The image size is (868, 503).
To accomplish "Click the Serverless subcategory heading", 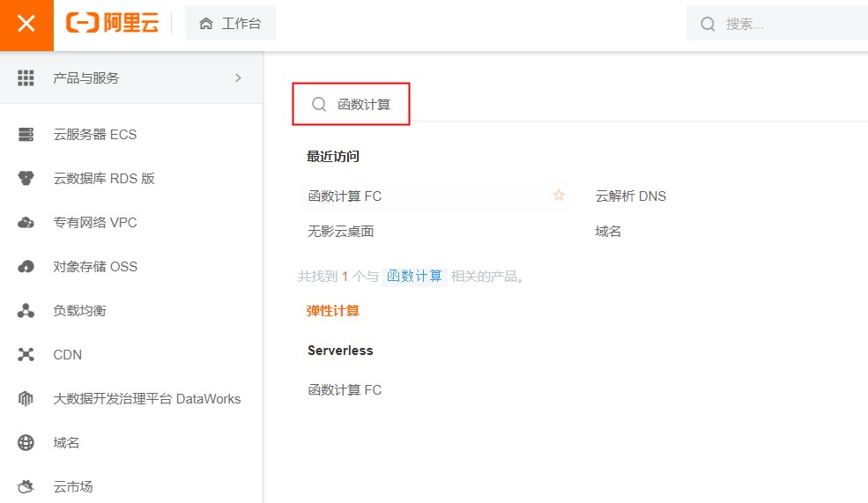I will [x=340, y=351].
